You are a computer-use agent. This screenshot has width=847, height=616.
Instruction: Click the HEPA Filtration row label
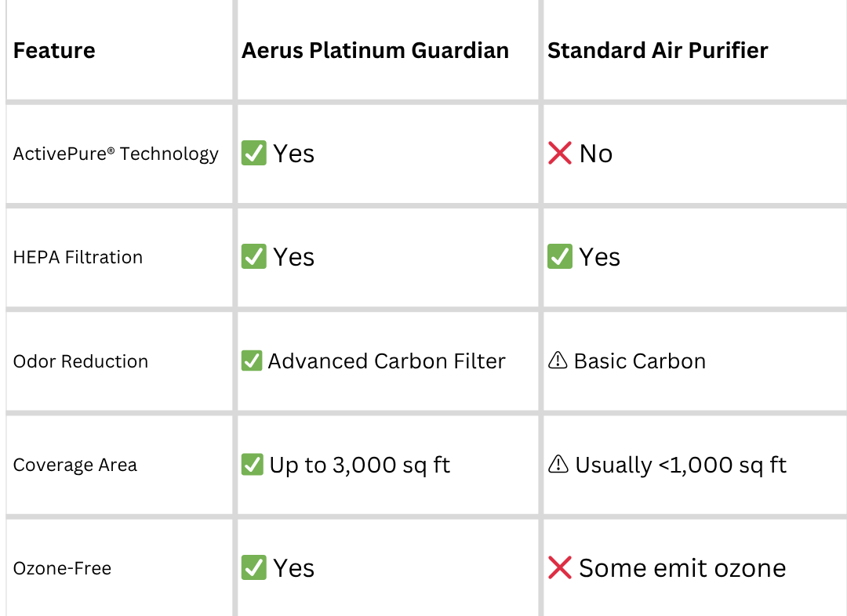pyautogui.click(x=78, y=257)
